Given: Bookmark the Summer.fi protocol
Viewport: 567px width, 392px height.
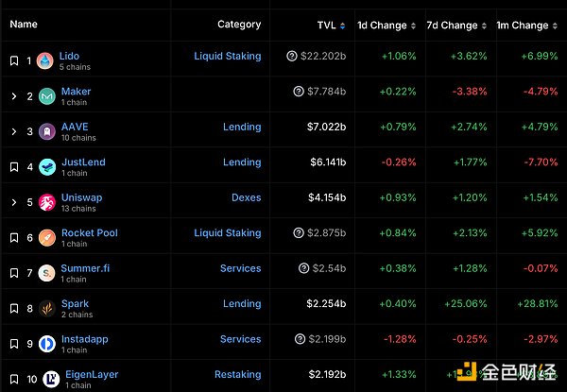Looking at the screenshot, I should click(x=14, y=273).
